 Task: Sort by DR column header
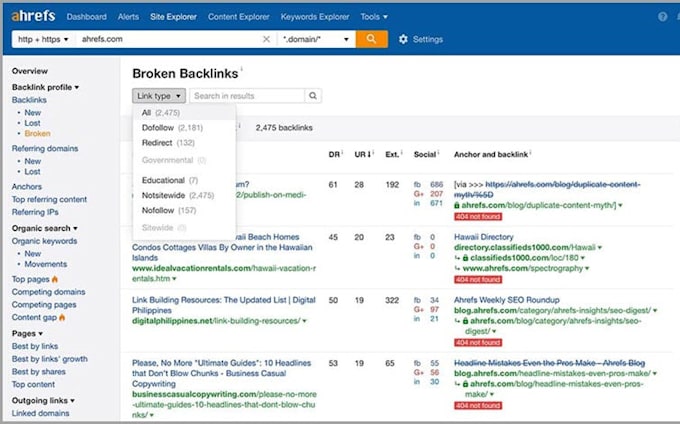tap(336, 154)
